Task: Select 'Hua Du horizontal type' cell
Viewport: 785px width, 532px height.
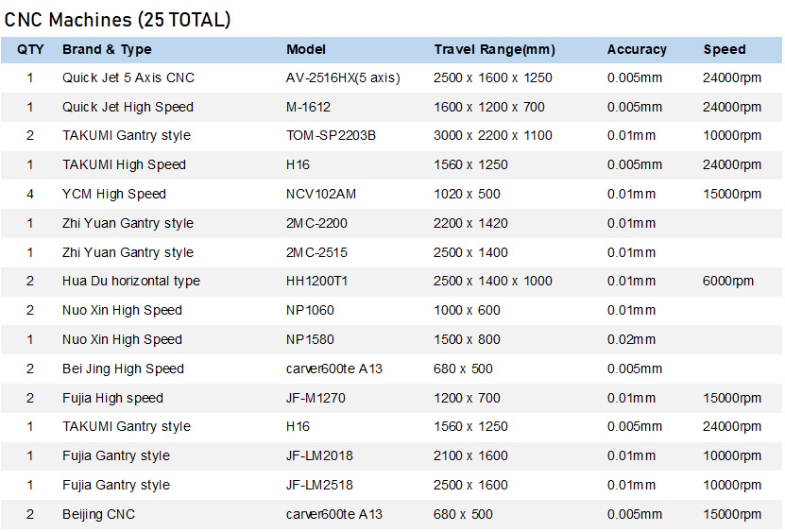Action: click(130, 281)
